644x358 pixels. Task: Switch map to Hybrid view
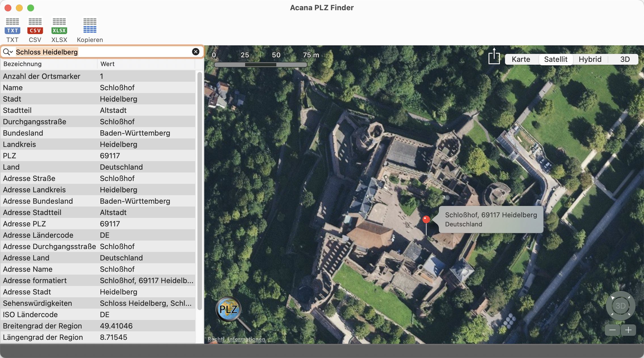590,59
